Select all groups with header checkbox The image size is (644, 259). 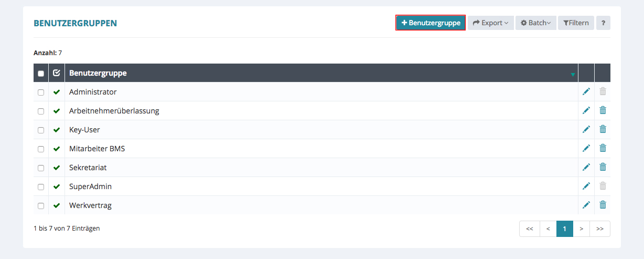[x=41, y=74]
